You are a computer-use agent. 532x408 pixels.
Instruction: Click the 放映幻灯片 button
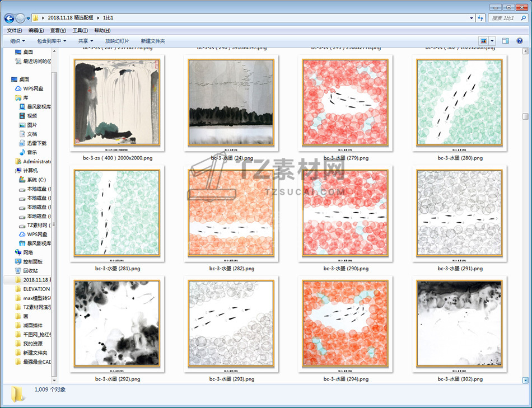117,41
